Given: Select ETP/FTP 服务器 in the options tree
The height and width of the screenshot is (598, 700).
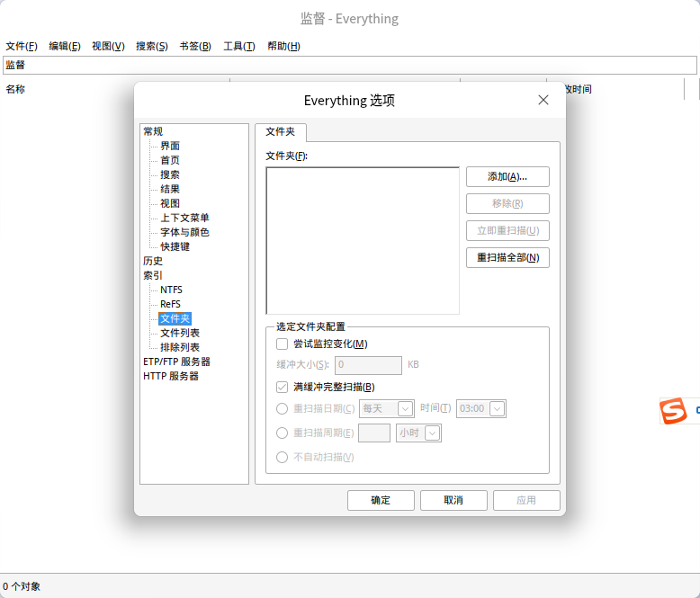Looking at the screenshot, I should click(x=176, y=361).
